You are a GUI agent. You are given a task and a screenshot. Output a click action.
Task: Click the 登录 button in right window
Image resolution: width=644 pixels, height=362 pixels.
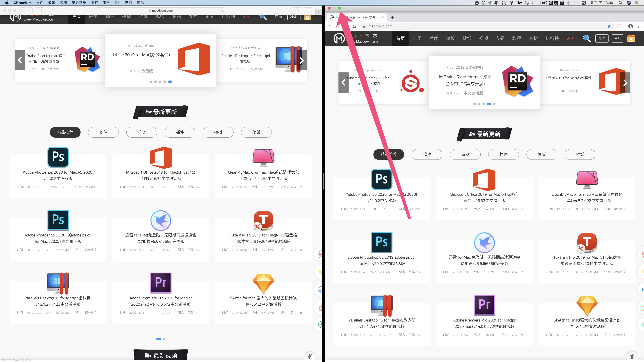602,38
